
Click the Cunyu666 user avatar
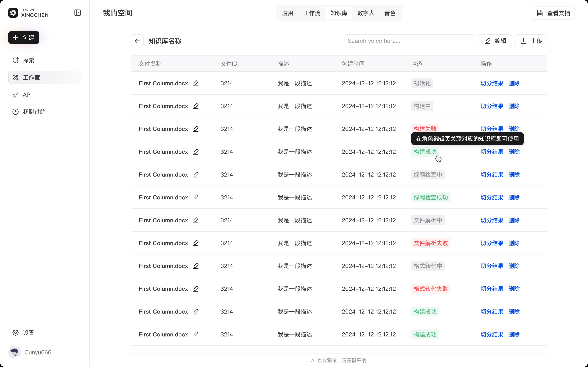14,352
